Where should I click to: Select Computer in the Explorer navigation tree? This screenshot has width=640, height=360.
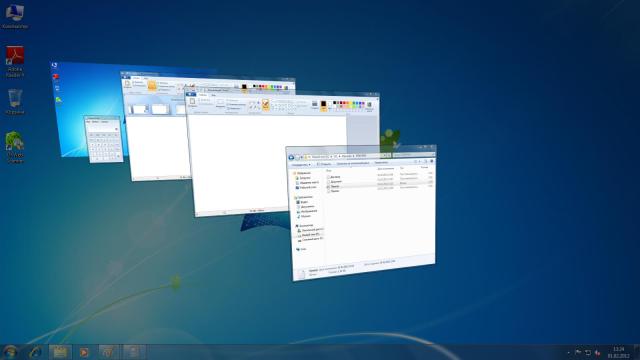click(305, 226)
